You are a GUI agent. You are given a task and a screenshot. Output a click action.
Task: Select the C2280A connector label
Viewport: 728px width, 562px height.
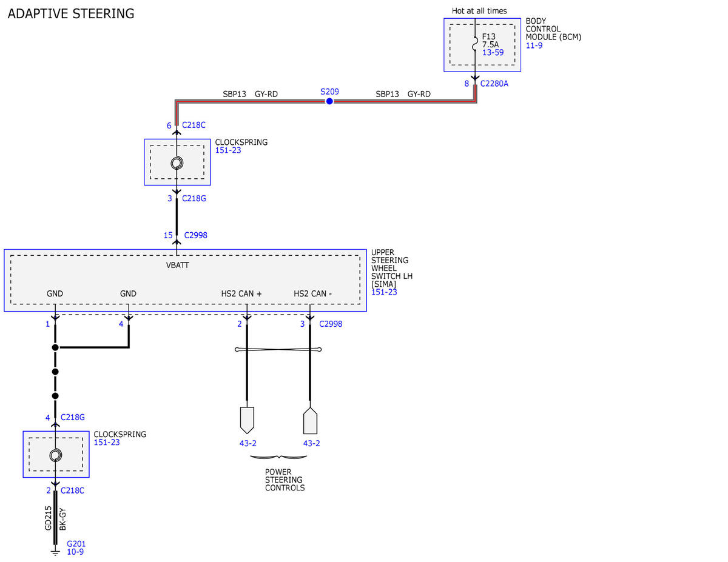point(494,84)
